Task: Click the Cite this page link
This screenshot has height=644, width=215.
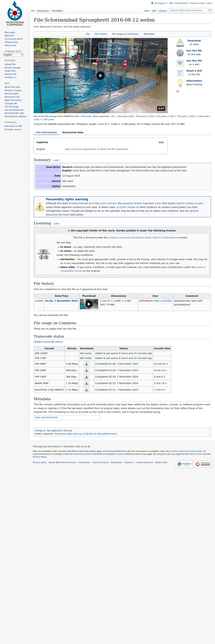Action: (x=12, y=107)
